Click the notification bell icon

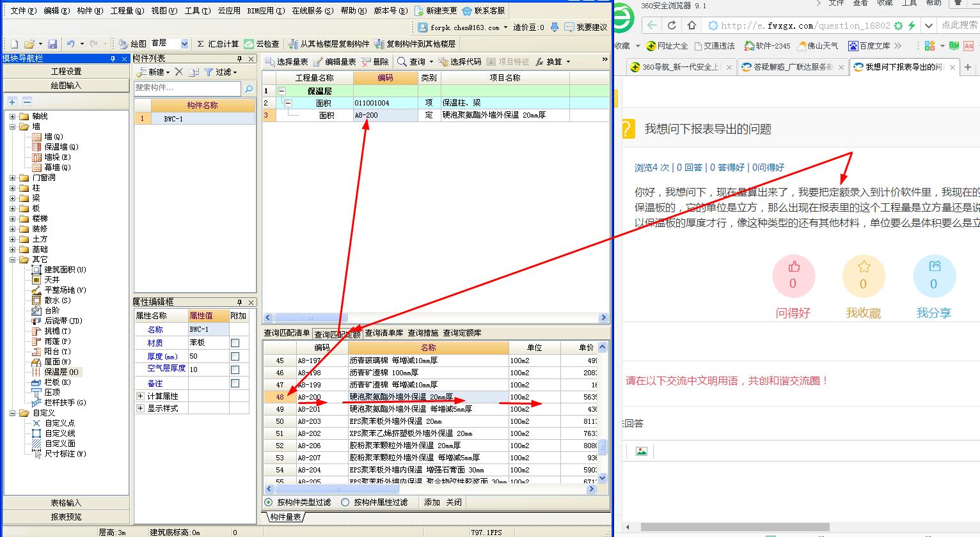coord(555,27)
